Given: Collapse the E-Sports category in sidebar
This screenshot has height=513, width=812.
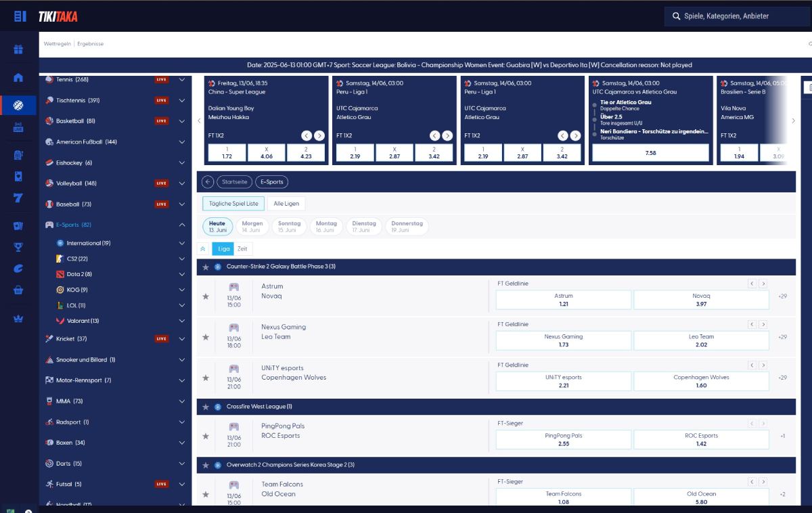Looking at the screenshot, I should coord(181,225).
